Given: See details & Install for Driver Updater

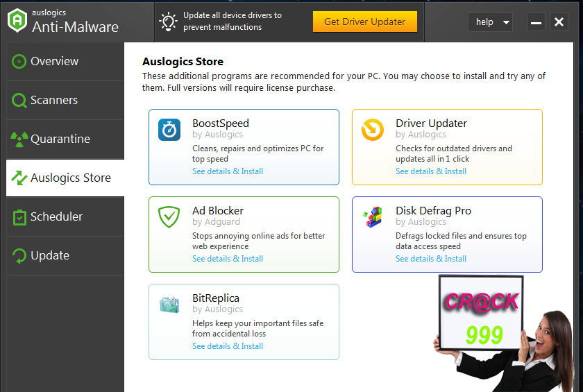Looking at the screenshot, I should [x=431, y=171].
